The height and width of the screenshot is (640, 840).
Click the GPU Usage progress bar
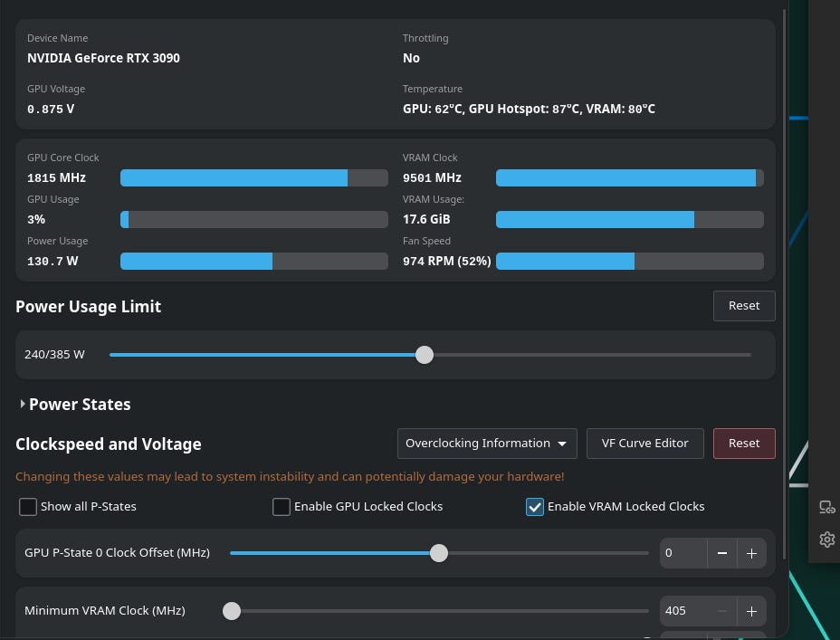(254, 220)
